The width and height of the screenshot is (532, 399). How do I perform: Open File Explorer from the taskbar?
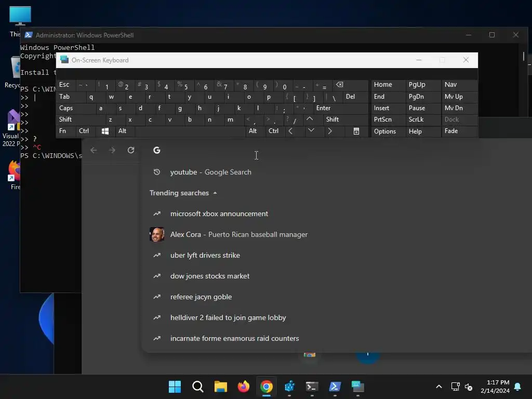[x=220, y=387]
